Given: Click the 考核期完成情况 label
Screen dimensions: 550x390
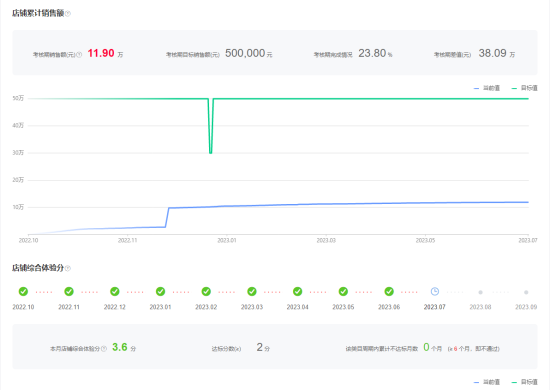Looking at the screenshot, I should click(x=333, y=55).
